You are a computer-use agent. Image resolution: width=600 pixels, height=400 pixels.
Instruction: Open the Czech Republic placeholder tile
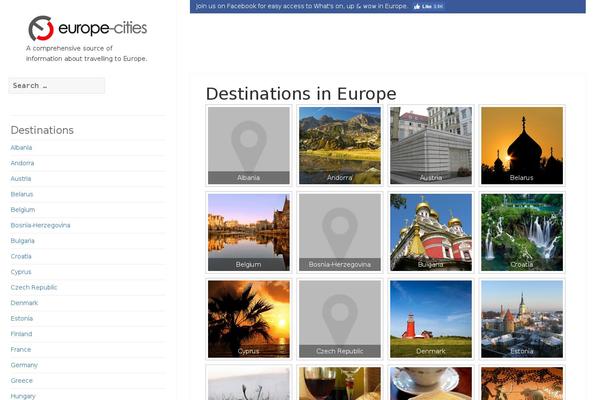coord(339,319)
